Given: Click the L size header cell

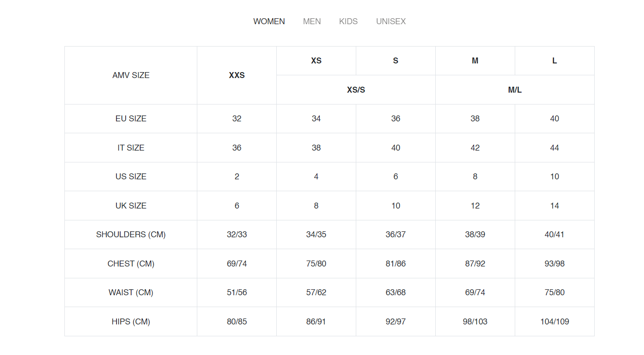Looking at the screenshot, I should pos(554,61).
